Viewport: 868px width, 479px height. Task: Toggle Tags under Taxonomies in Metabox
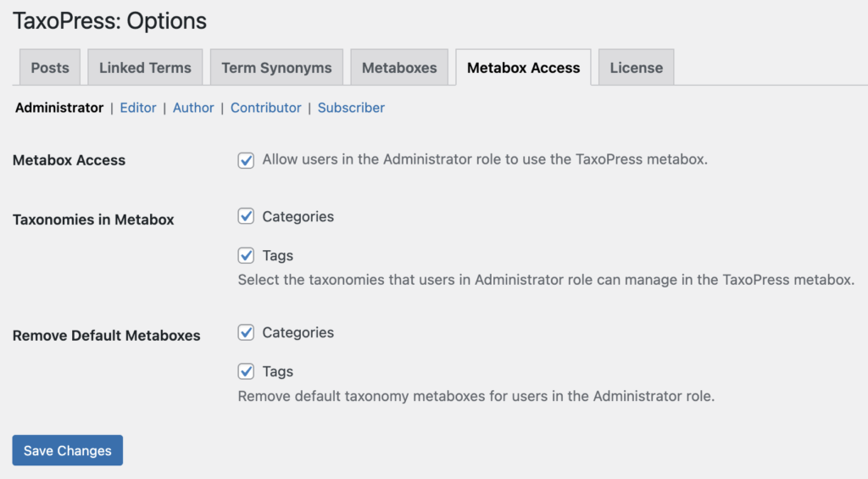tap(246, 255)
